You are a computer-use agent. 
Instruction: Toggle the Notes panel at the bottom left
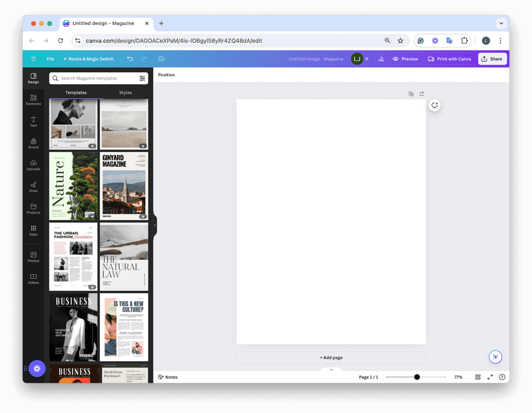[x=168, y=377]
